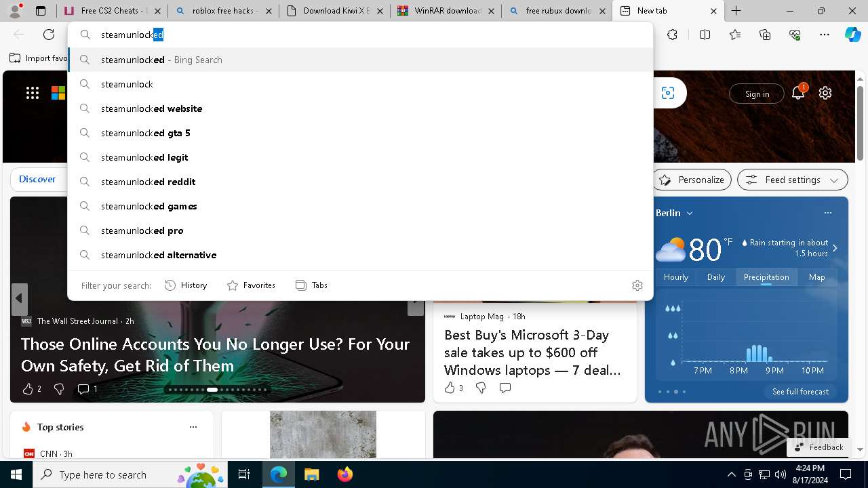Open comments on Wall Street Journal article

point(87,389)
